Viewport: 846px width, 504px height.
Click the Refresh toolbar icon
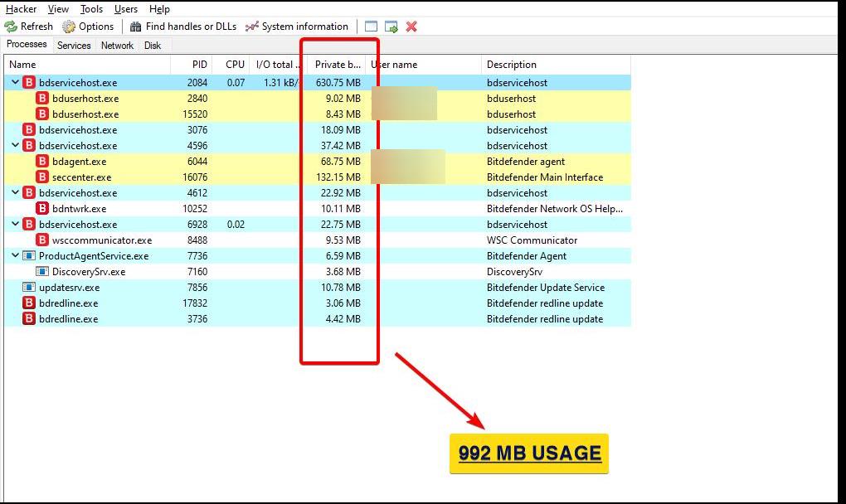coord(11,27)
